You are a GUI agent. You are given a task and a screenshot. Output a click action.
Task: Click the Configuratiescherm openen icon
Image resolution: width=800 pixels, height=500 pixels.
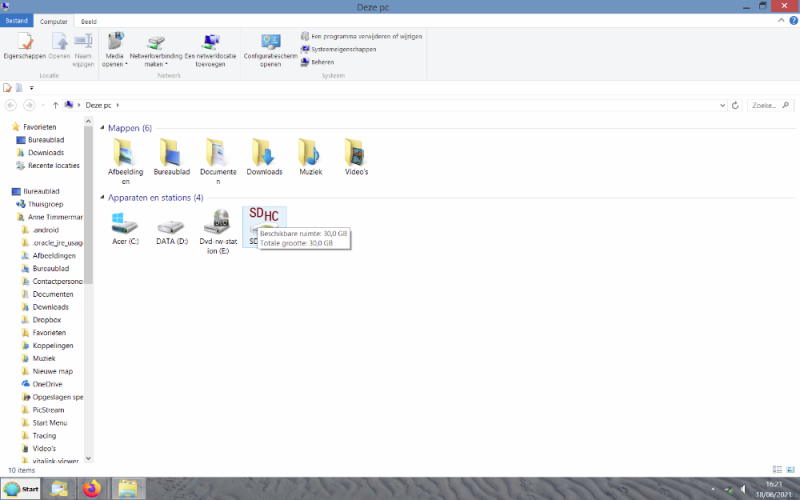270,47
